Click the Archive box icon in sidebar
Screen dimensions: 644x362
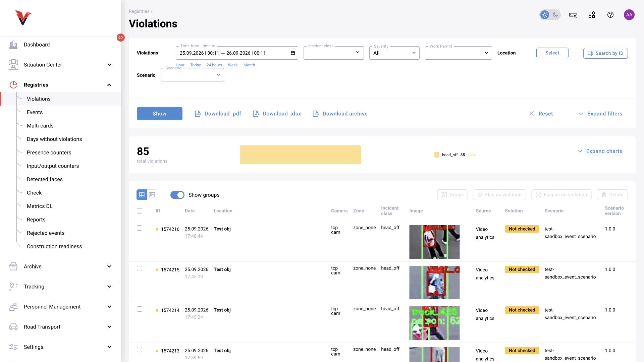click(x=13, y=266)
